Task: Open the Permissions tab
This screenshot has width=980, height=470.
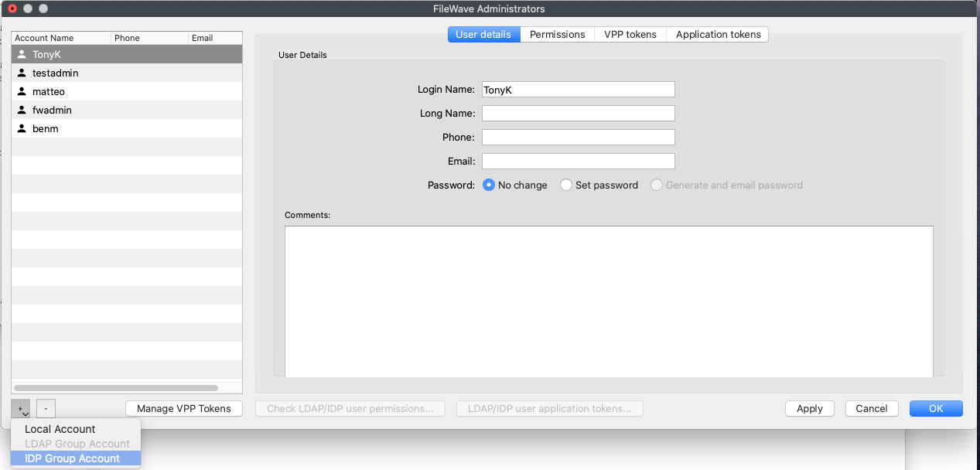Action: 557,35
